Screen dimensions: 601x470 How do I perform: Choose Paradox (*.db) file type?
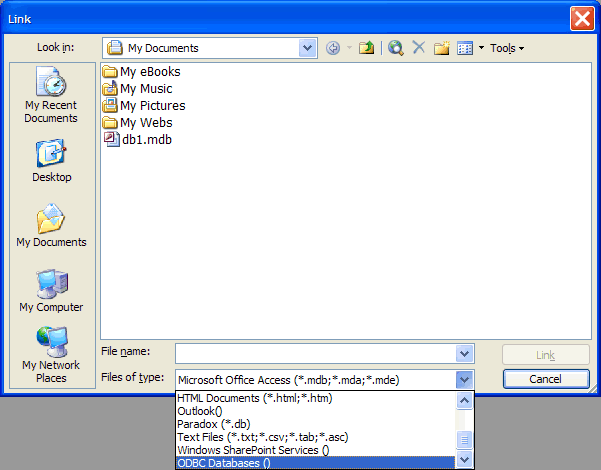click(x=315, y=424)
